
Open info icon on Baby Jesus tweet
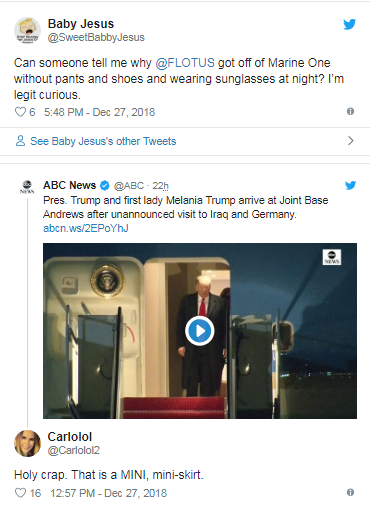[x=350, y=111]
